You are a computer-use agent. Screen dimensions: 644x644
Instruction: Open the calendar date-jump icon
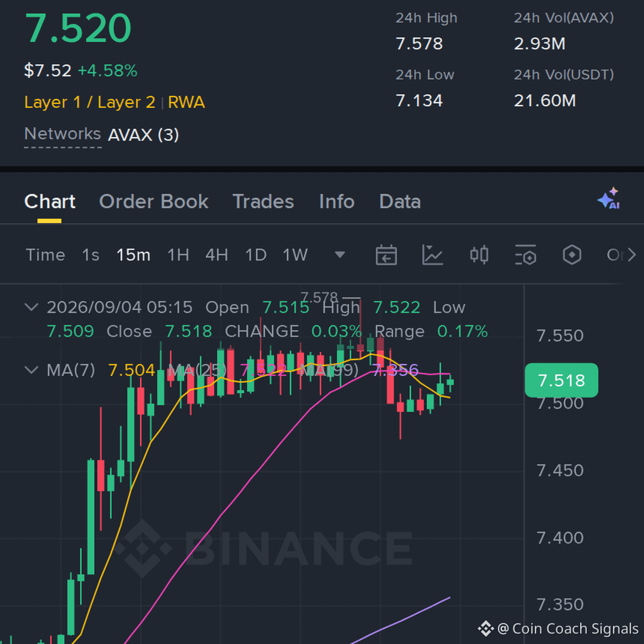click(x=386, y=255)
